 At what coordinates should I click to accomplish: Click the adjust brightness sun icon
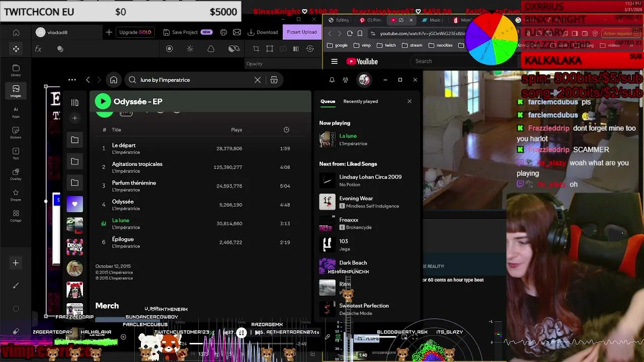(190, 49)
